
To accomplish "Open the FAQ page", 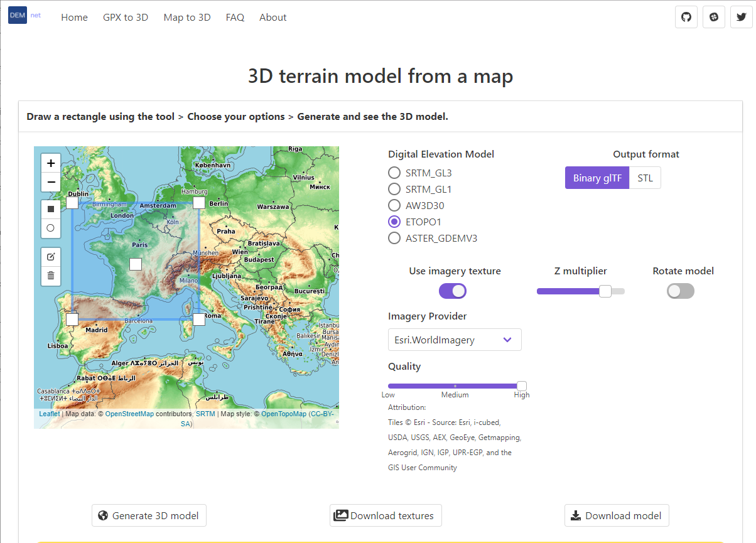I will pyautogui.click(x=235, y=17).
